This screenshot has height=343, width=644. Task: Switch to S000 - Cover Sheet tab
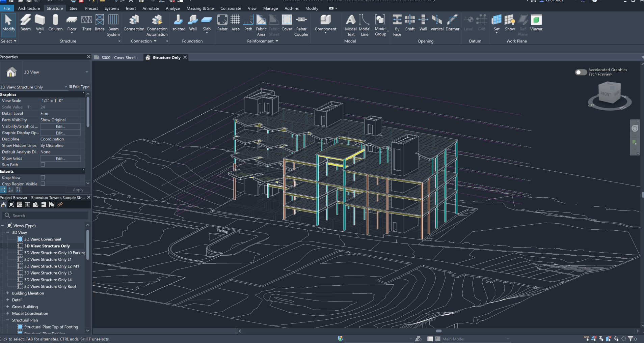tap(118, 58)
